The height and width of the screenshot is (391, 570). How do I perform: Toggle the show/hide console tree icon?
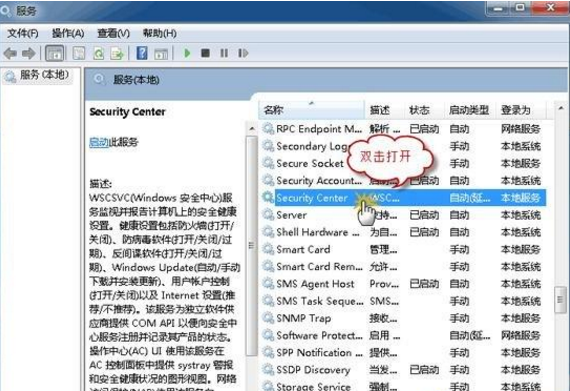(55, 53)
